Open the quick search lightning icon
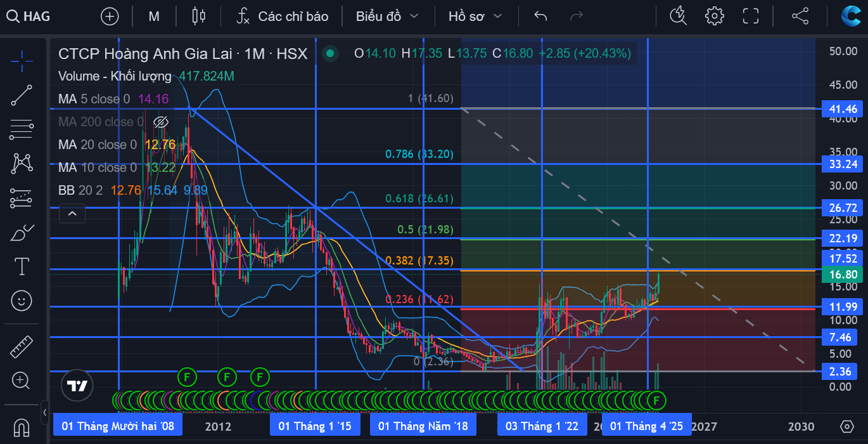868x444 pixels. [x=679, y=16]
